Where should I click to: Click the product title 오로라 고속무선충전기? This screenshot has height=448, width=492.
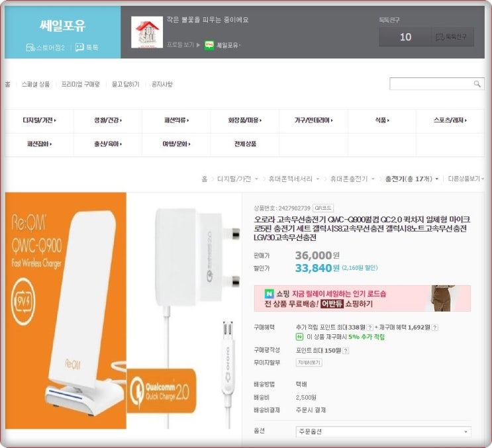point(362,228)
